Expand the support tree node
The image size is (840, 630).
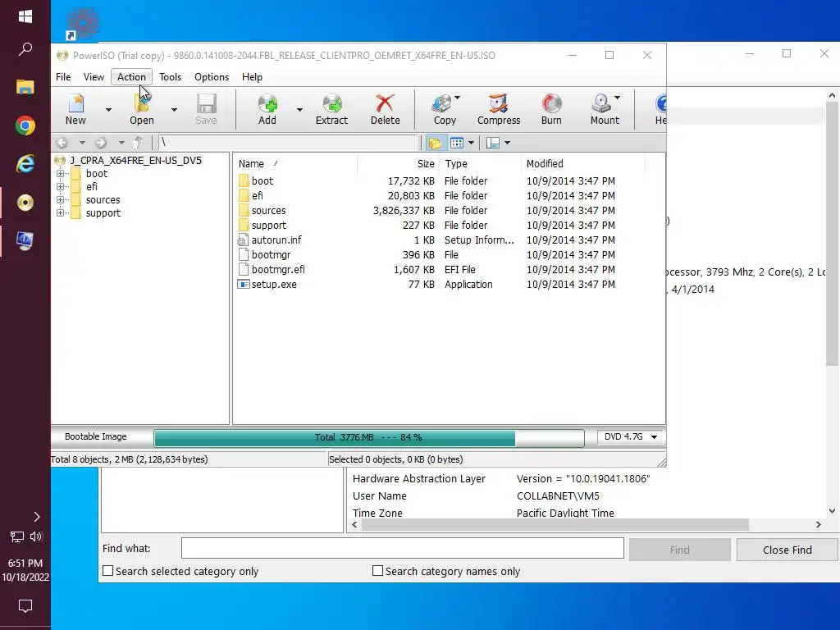coord(60,212)
